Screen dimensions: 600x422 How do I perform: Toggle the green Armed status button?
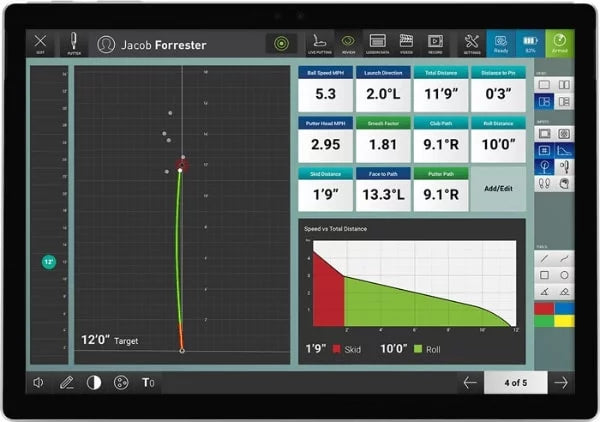coord(559,44)
